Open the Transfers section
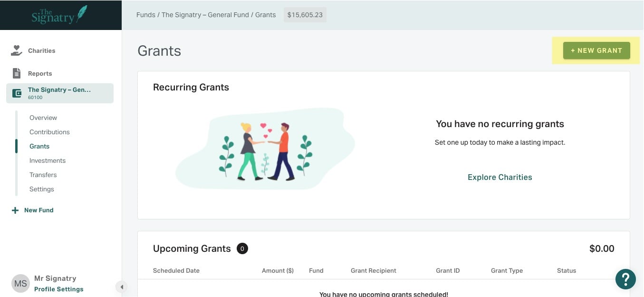 point(43,175)
